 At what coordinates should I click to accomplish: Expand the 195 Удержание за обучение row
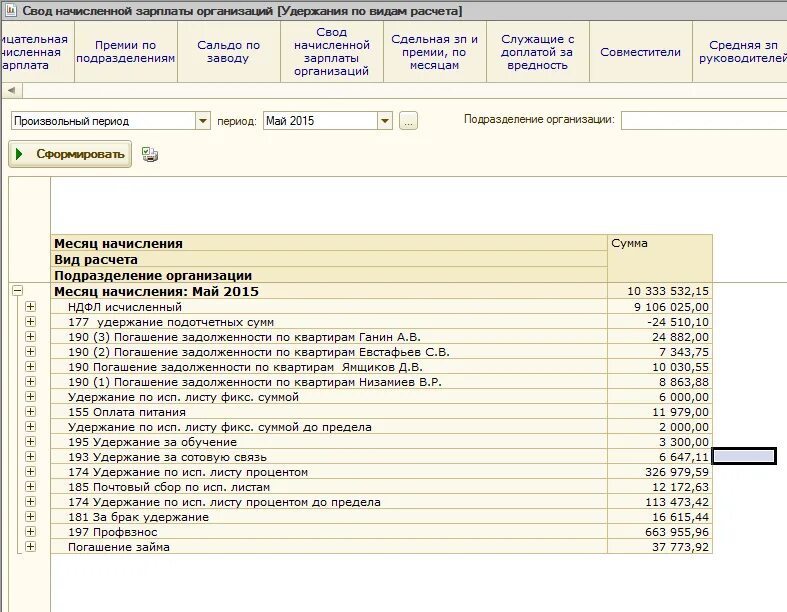pos(30,441)
